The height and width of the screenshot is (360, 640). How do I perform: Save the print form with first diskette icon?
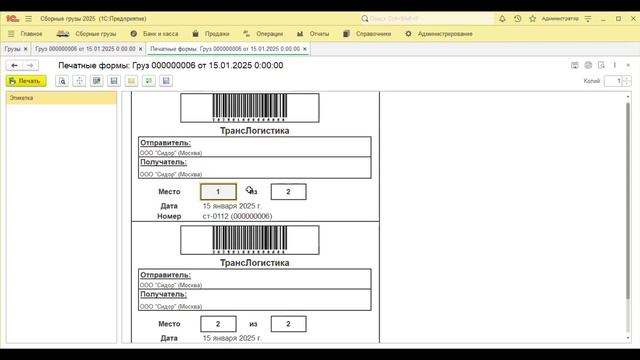tap(114, 81)
